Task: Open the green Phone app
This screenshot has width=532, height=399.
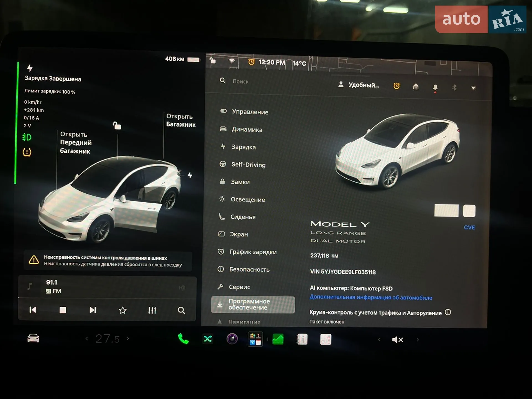Action: (183, 339)
